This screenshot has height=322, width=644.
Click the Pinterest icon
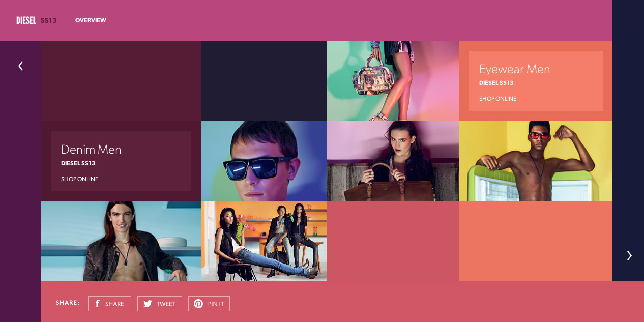coord(198,304)
